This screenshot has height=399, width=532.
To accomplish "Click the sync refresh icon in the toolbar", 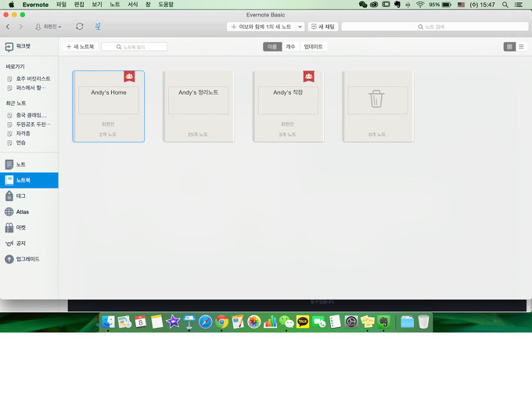I will click(80, 27).
